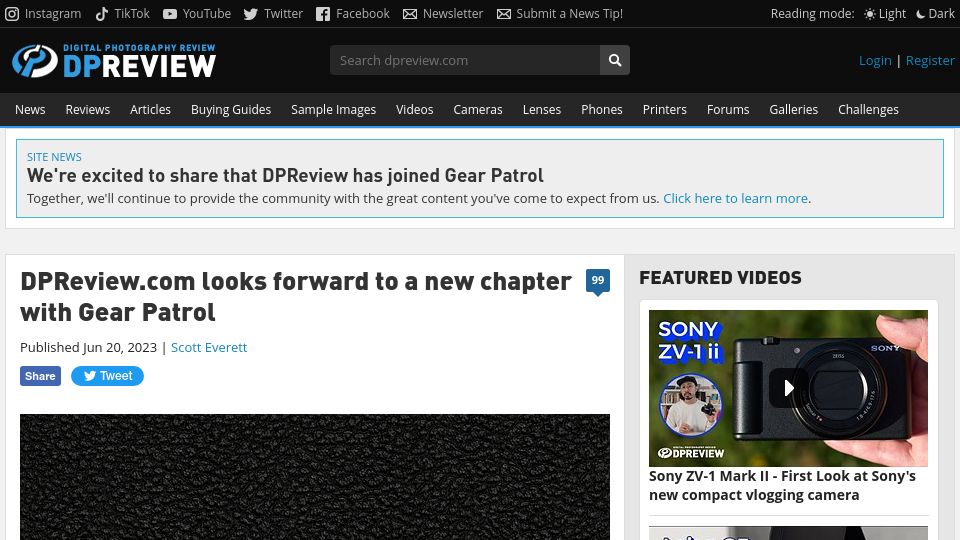Open the Challenges menu
This screenshot has width=960, height=540.
(x=868, y=110)
